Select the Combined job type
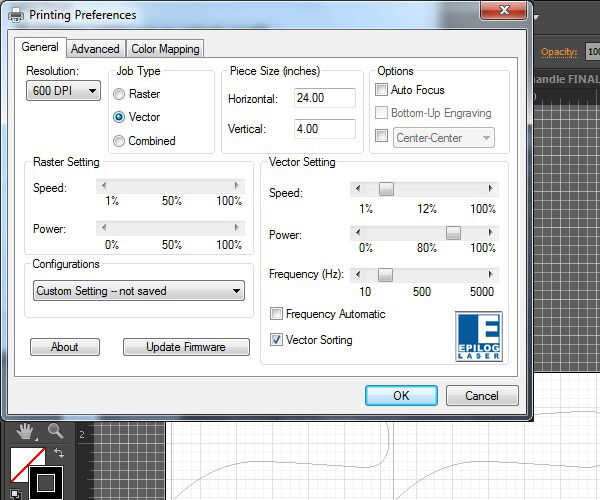600x500 pixels. pyautogui.click(x=119, y=141)
